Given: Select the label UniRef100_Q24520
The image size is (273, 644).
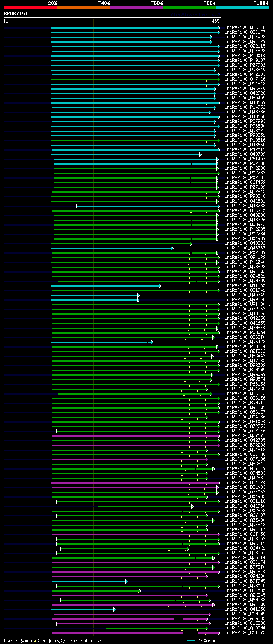Looking at the screenshot, I should point(245,483).
